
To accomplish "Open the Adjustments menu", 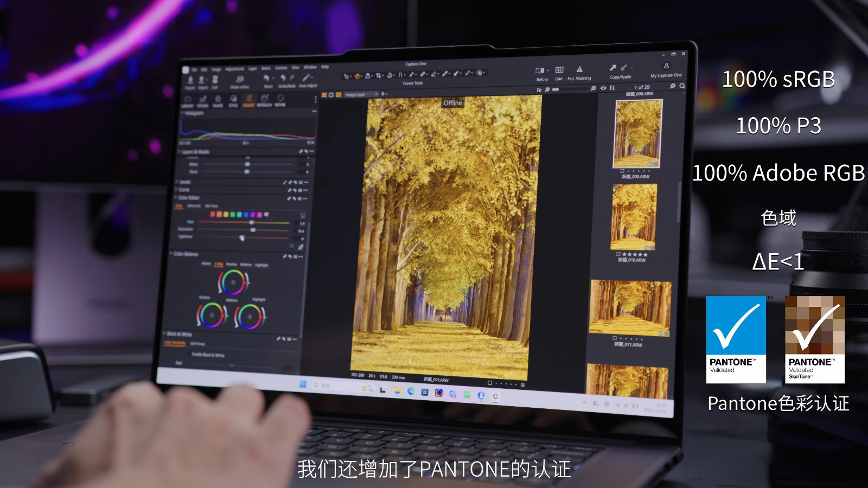I will 235,69.
